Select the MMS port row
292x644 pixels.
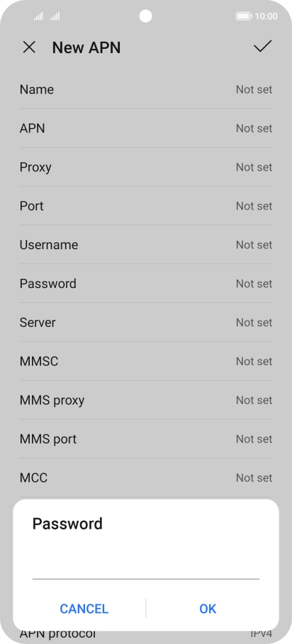tap(145, 439)
